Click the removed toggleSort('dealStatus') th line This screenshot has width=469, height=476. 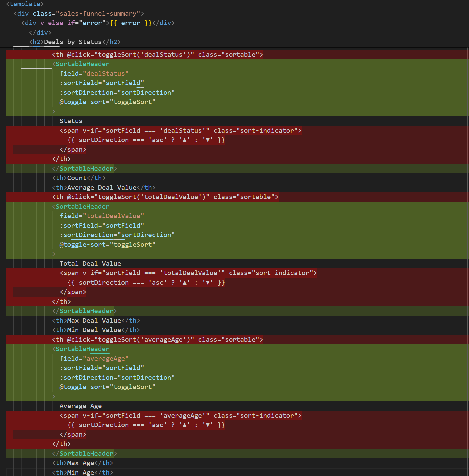(157, 54)
